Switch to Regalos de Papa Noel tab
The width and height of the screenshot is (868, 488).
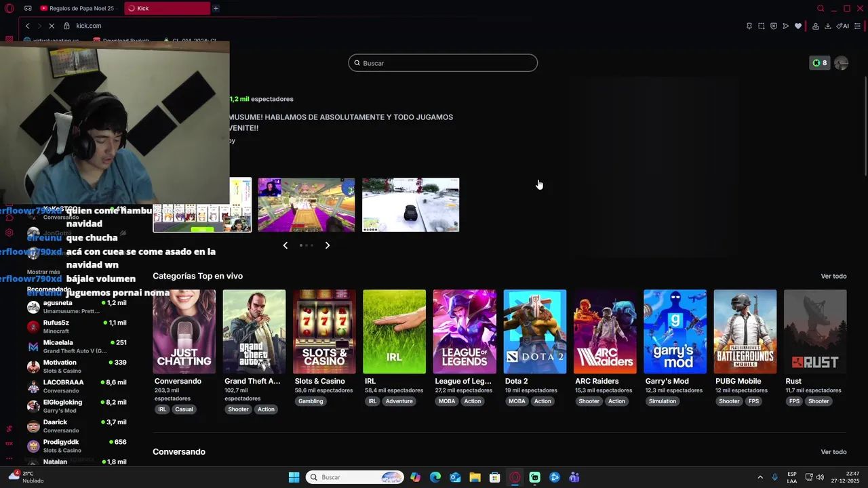(77, 8)
